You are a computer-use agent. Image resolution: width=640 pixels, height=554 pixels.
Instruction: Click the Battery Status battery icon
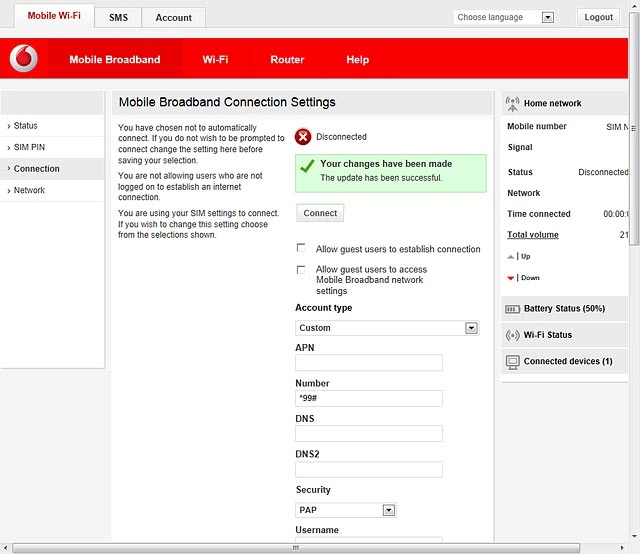[512, 309]
